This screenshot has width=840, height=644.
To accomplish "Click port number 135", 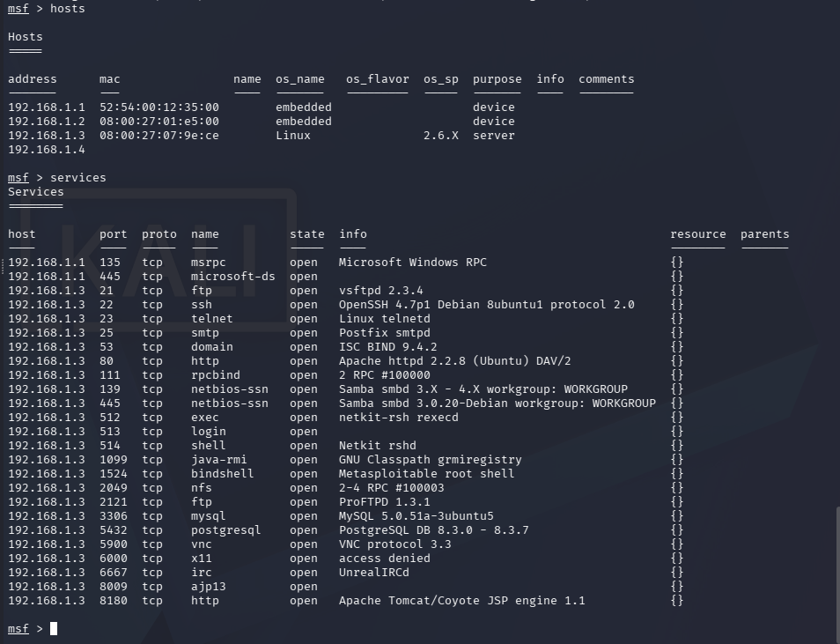I will coord(110,263).
